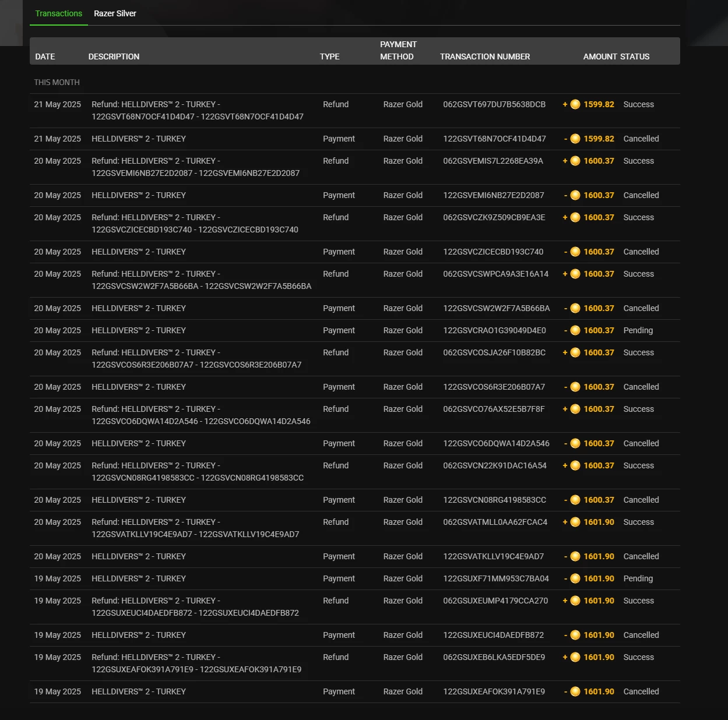Viewport: 728px width, 720px height.
Task: Select transaction number 122GSUXF71MM953C7BA04
Action: [x=496, y=578]
